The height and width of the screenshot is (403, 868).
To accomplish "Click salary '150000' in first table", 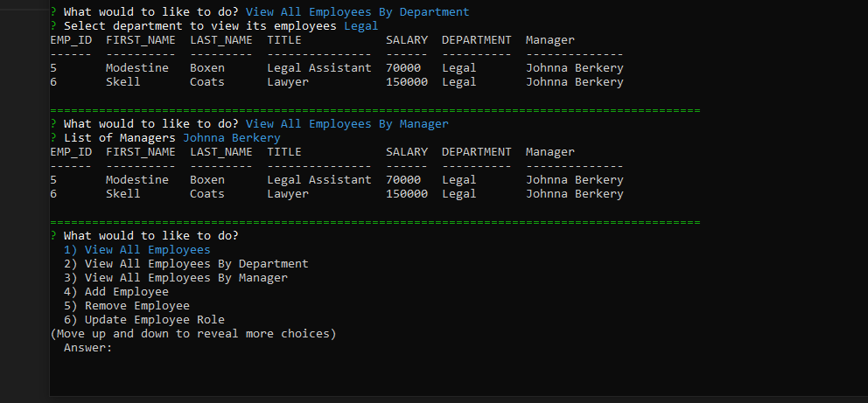I will 407,82.
